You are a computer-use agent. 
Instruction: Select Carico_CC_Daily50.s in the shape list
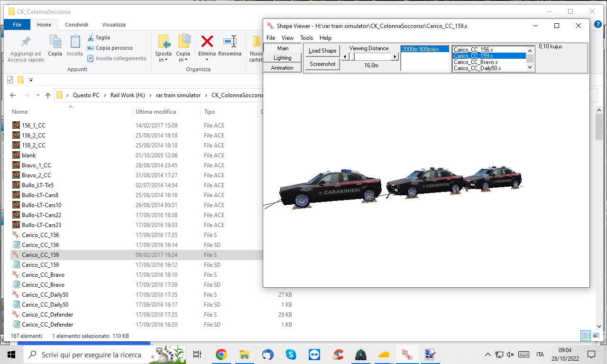(489, 68)
